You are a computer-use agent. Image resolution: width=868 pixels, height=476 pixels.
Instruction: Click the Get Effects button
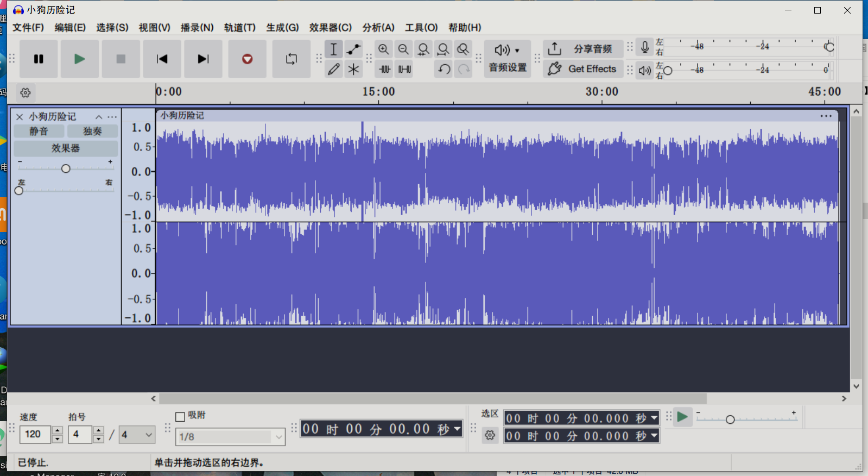coord(583,69)
